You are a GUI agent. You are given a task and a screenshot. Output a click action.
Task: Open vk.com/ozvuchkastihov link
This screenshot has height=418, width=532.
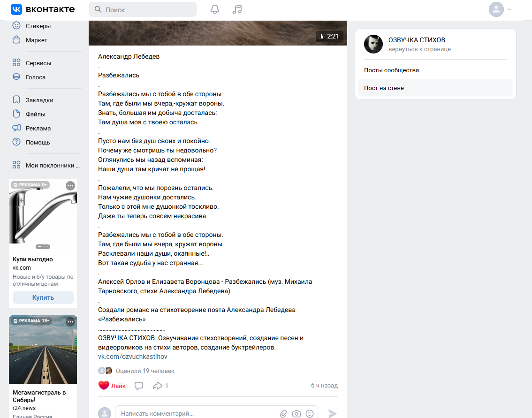point(133,357)
